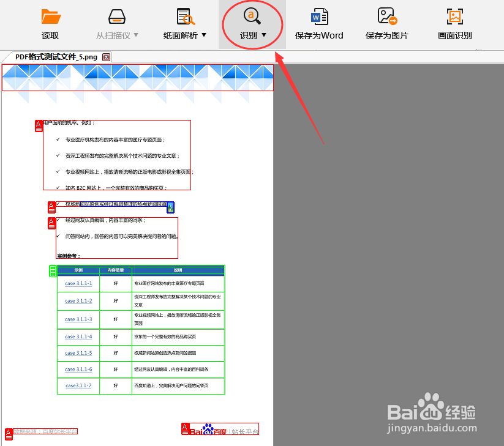
Task: Open the case 3.1.1-5 link
Action: point(78,353)
